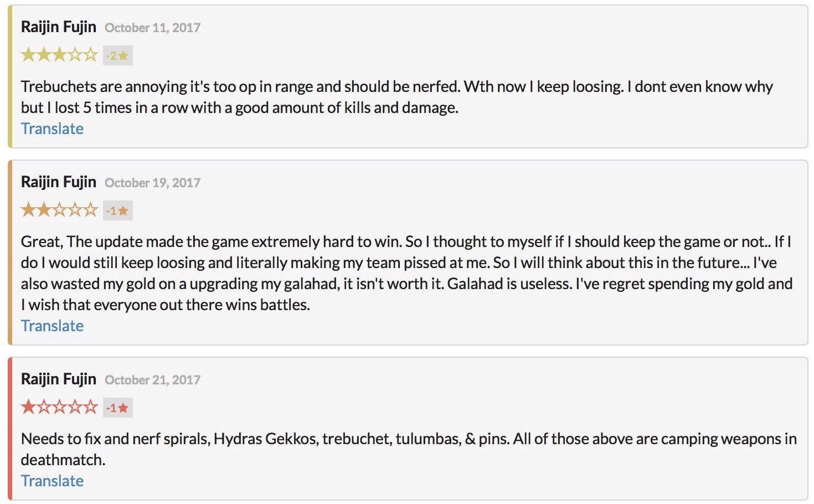Click the red side bar on the last review

click(x=10, y=429)
